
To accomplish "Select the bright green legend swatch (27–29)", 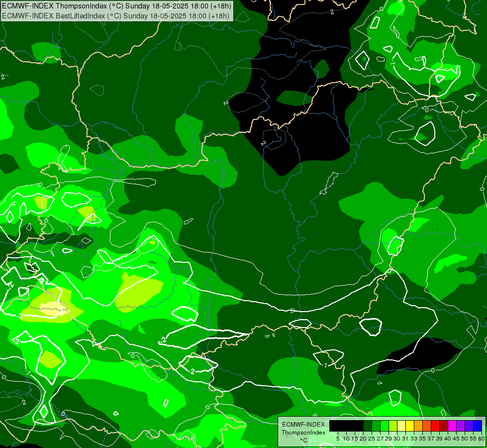I will (x=385, y=426).
